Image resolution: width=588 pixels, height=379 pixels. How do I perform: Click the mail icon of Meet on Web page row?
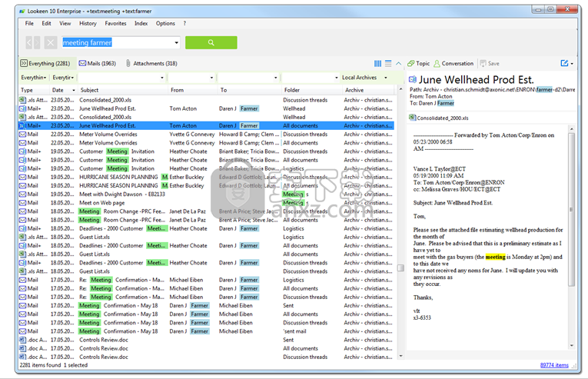pos(22,203)
